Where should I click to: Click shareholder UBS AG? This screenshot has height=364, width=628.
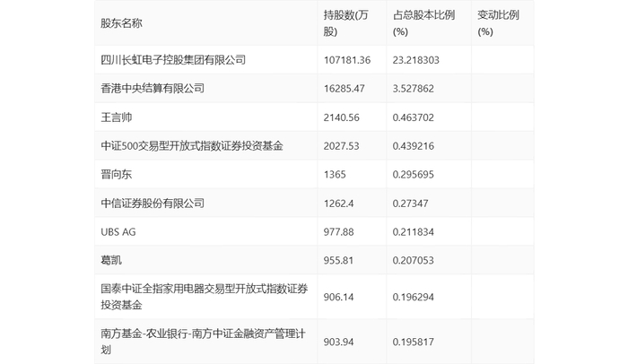[118, 232]
